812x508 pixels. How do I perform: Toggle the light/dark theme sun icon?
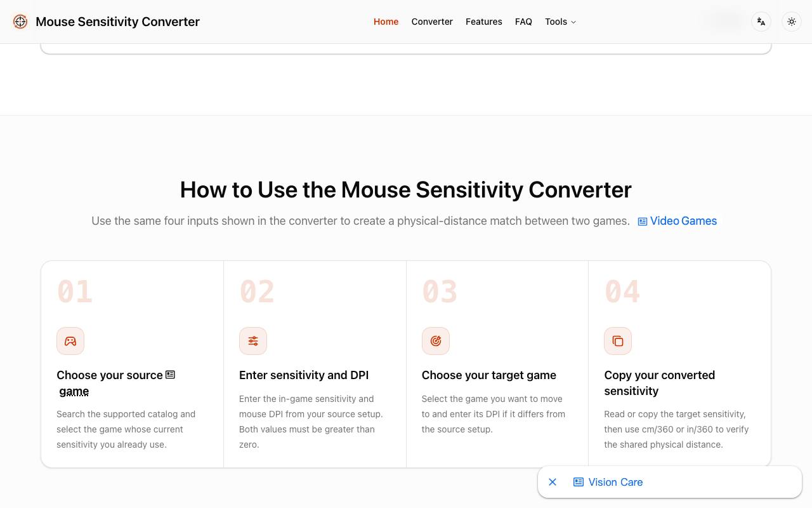coord(792,22)
